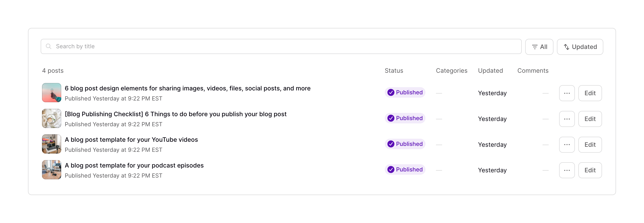This screenshot has width=644, height=223.
Task: Open more options for 6 blog post design elements
Action: point(567,93)
